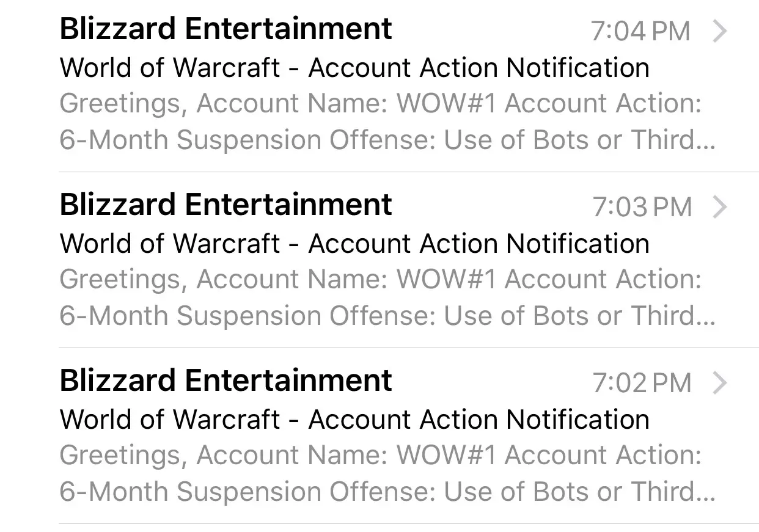Tap the '6-Month Suspension' line in the 7:04 PM email
759x532 pixels.
click(x=387, y=140)
